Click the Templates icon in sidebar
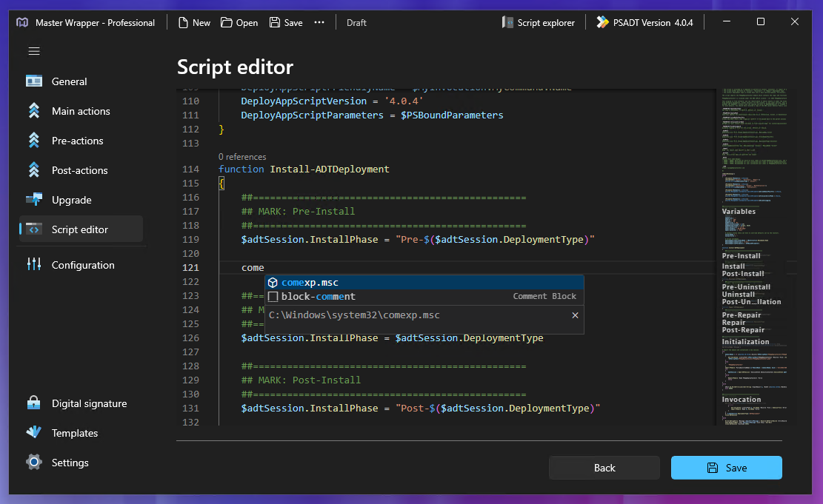823x504 pixels. [x=34, y=433]
